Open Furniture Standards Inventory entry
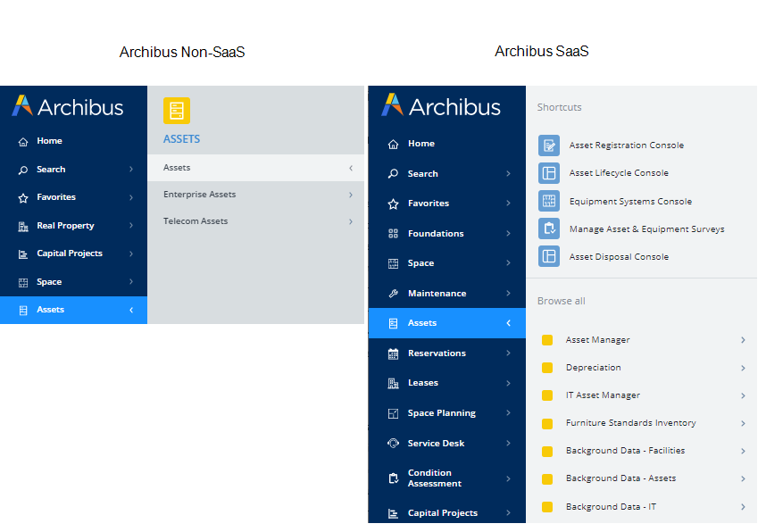The image size is (766, 532). click(630, 423)
